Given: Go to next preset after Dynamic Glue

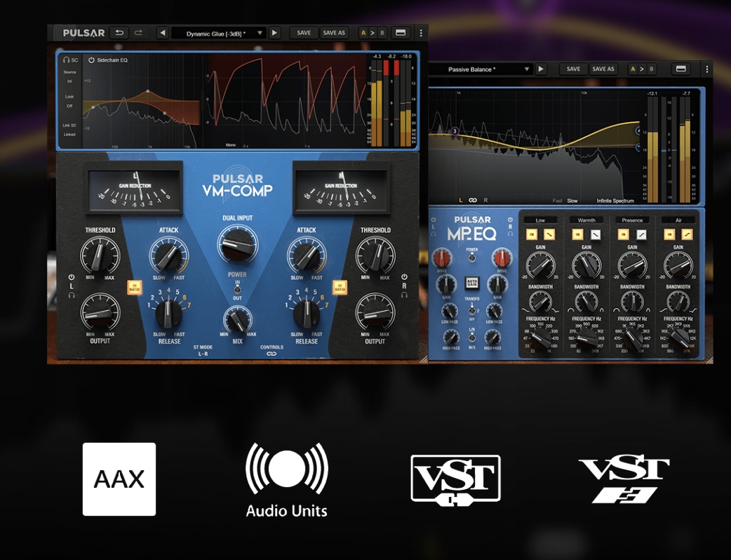Looking at the screenshot, I should (274, 33).
